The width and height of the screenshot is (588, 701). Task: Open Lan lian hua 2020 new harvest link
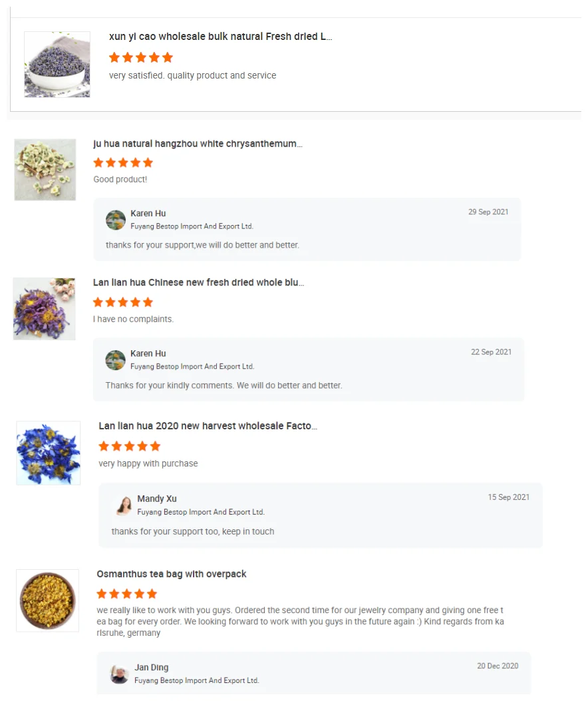point(208,426)
